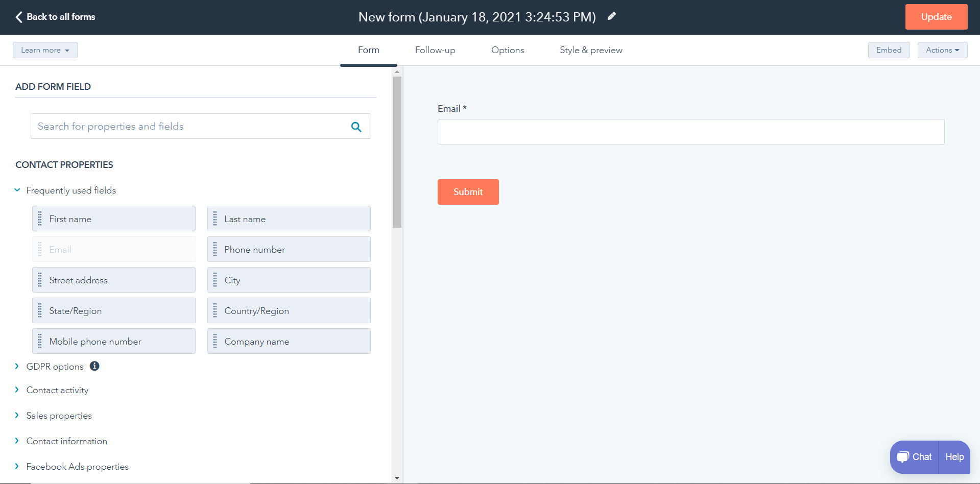Click the Email input field in preview
The width and height of the screenshot is (980, 484).
[x=690, y=132]
